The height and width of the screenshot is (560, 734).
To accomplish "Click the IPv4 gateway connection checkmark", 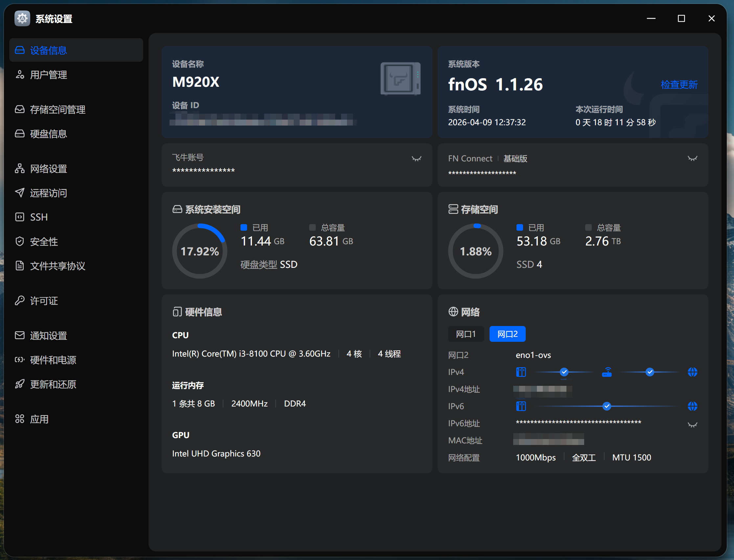I will (x=564, y=372).
